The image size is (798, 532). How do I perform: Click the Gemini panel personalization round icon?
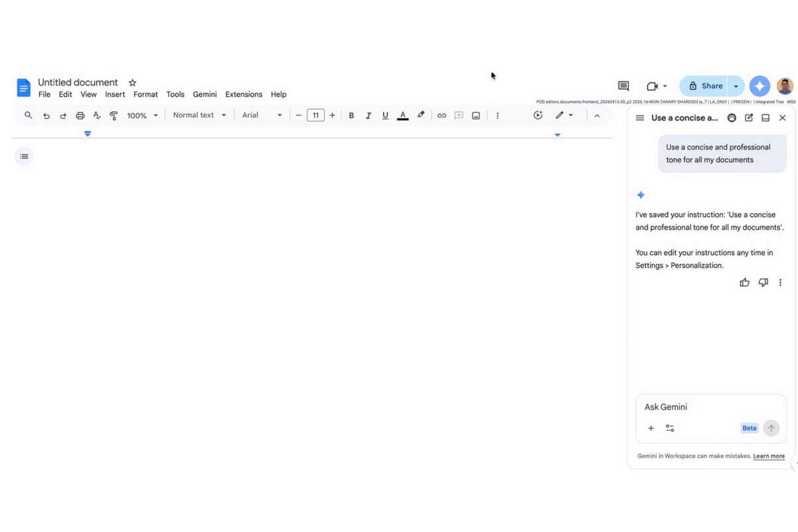pyautogui.click(x=731, y=118)
